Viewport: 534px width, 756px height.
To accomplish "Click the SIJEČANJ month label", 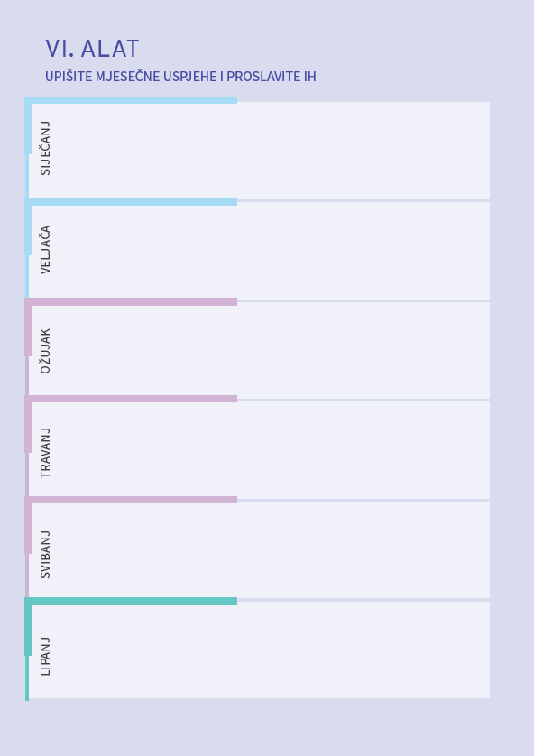I will 45,148.
